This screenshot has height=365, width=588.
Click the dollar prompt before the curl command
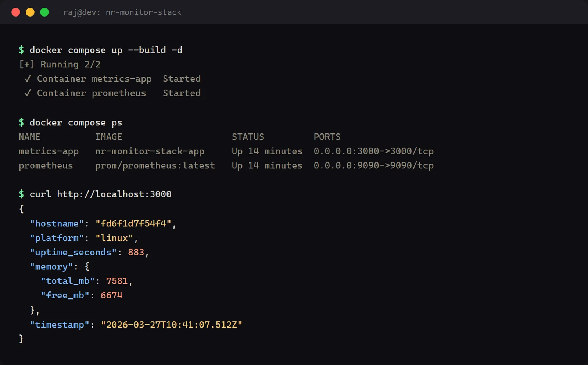point(21,194)
